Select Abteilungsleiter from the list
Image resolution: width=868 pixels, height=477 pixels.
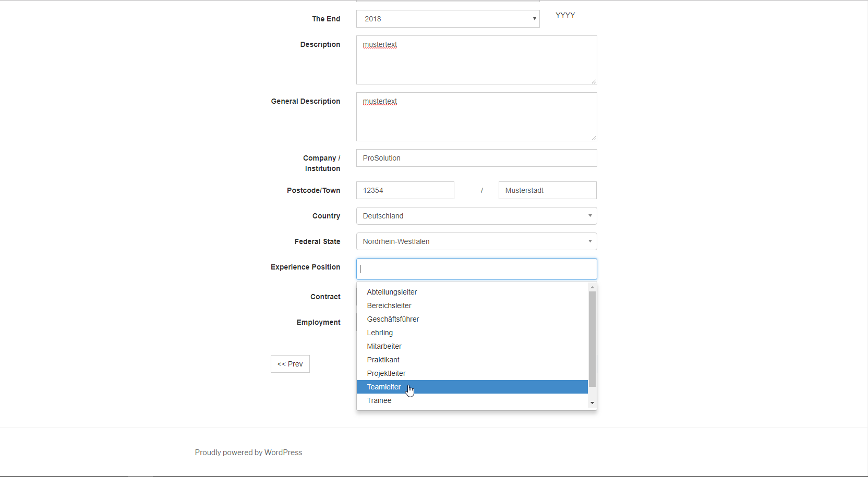point(472,292)
